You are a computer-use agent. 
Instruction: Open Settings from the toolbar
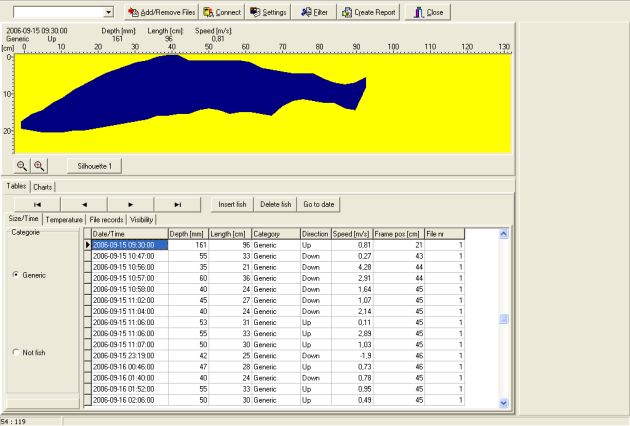coord(268,12)
